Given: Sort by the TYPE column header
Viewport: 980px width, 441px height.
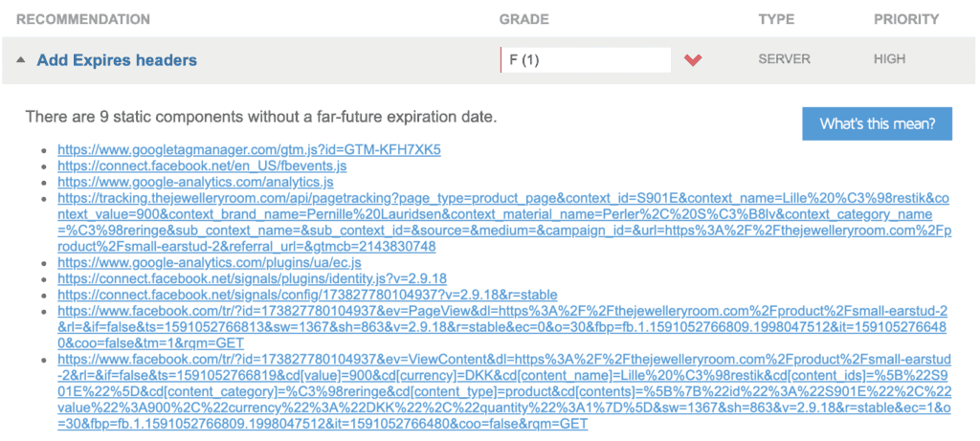Looking at the screenshot, I should tap(776, 19).
